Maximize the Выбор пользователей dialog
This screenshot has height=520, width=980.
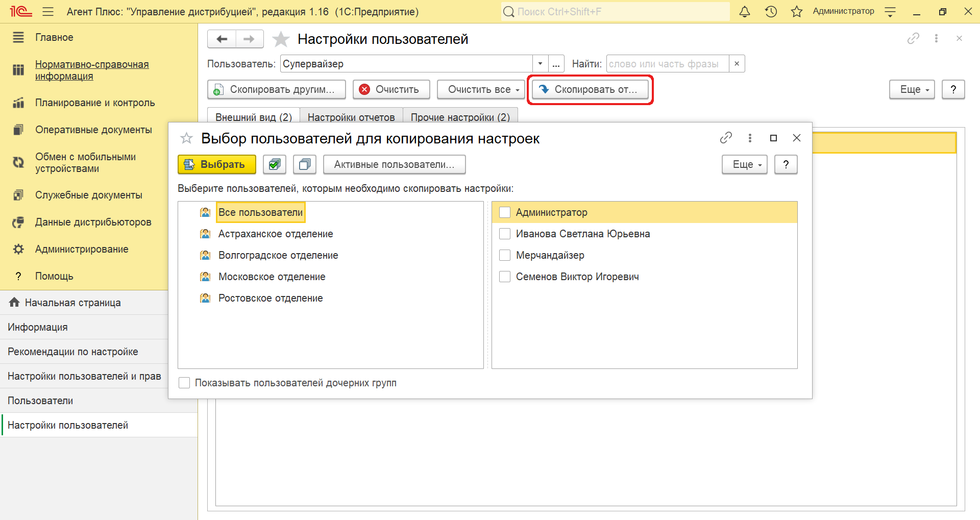click(x=773, y=138)
